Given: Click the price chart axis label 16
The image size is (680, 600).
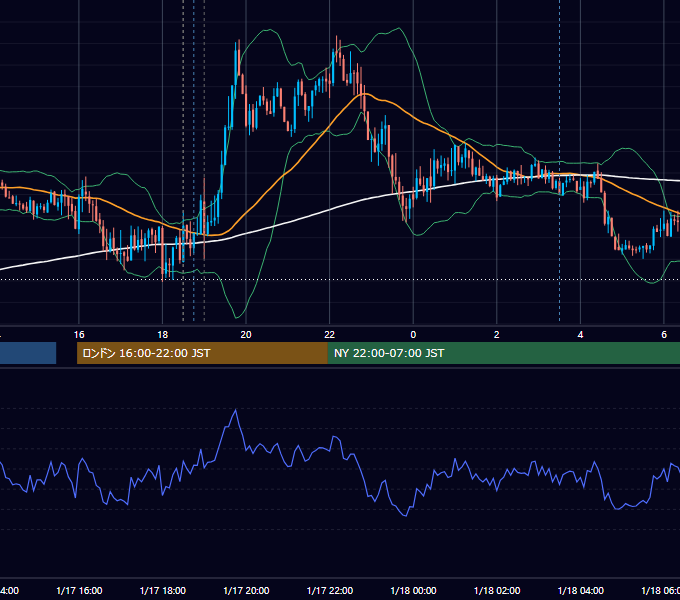Looking at the screenshot, I should point(79,334).
